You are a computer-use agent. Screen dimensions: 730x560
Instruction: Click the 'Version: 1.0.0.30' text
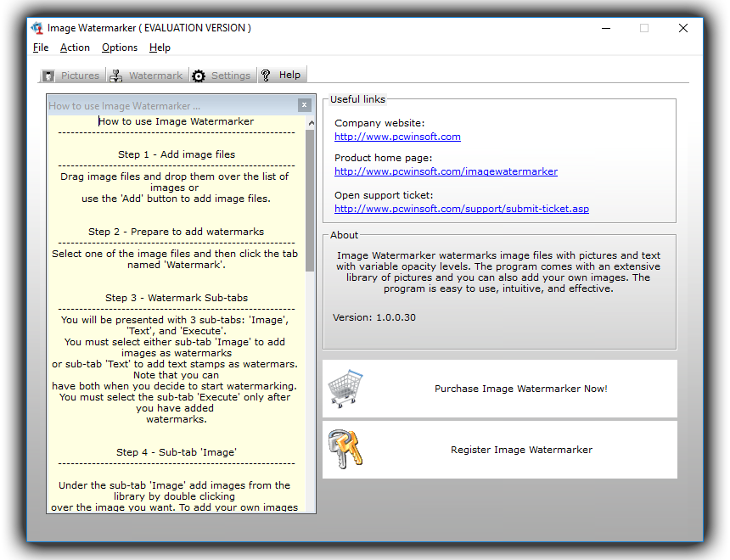coord(374,317)
